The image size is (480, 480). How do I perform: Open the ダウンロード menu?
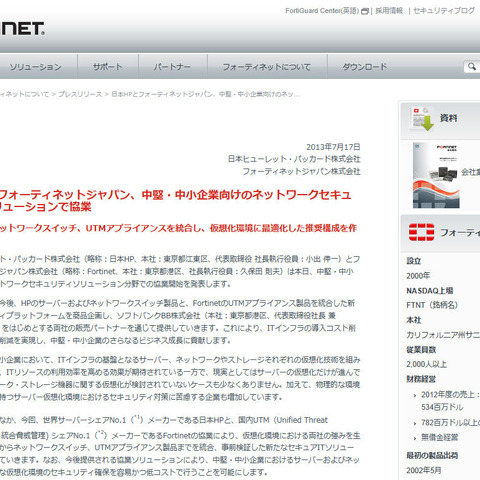[x=365, y=67]
